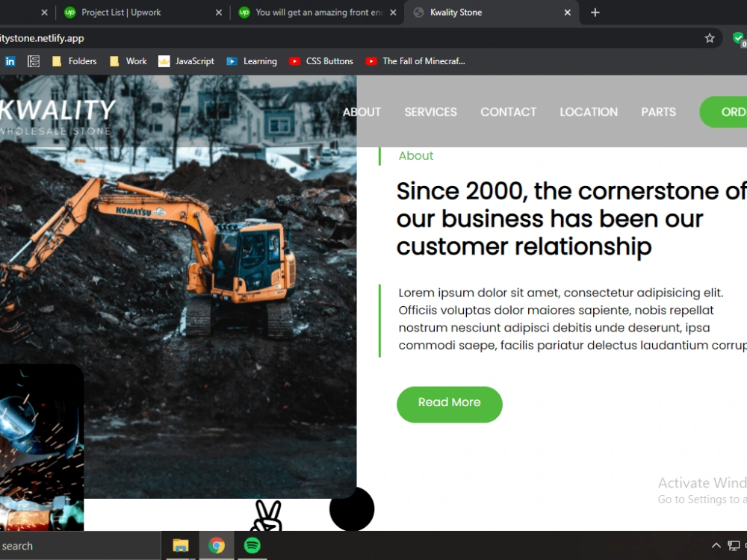Open the Learning bookmark

[x=252, y=61]
